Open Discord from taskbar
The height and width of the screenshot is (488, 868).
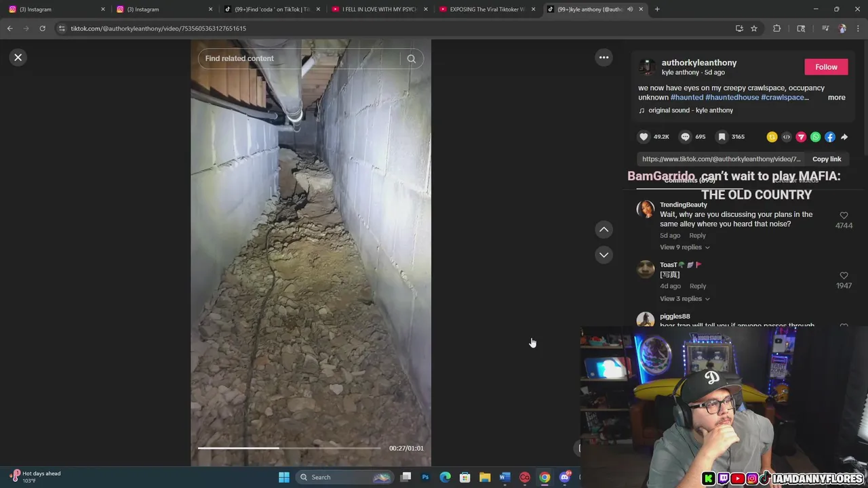[x=565, y=477]
